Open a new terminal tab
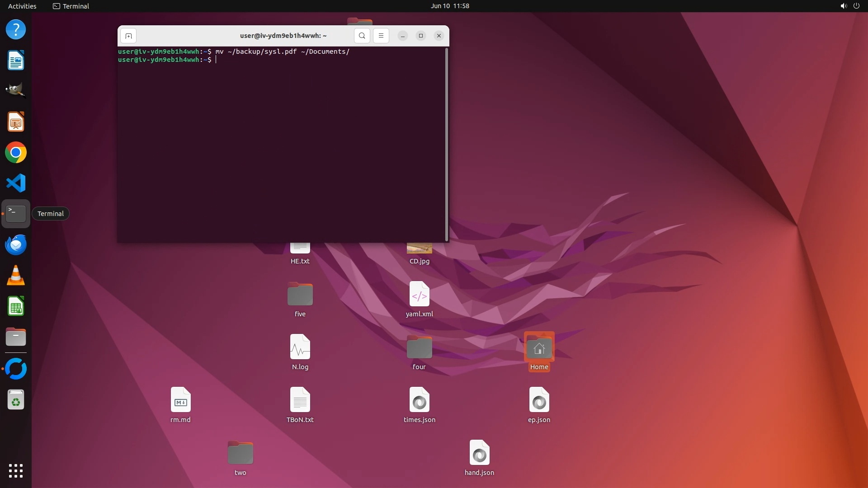Viewport: 868px width, 488px height. pos(128,36)
